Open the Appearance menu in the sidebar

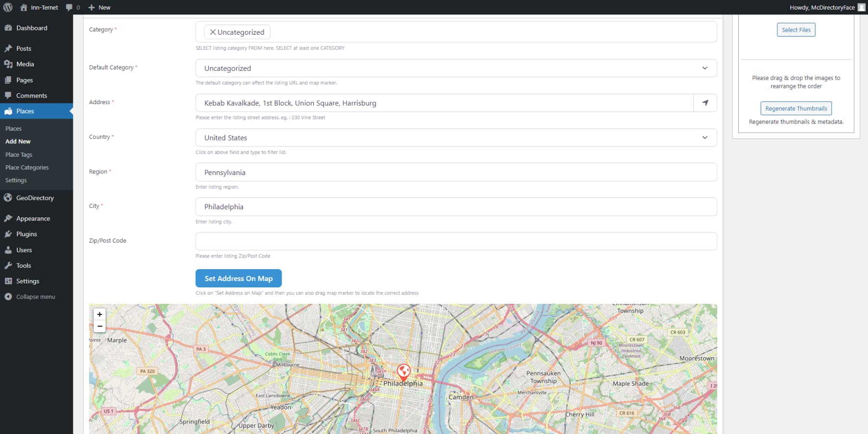click(x=33, y=218)
